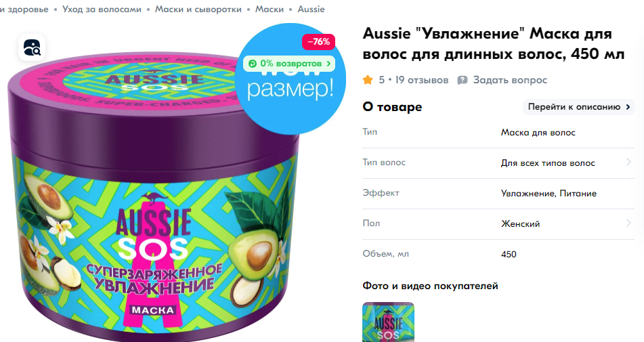Click the Перейти к описанию button
The height and width of the screenshot is (342, 644).
578,107
